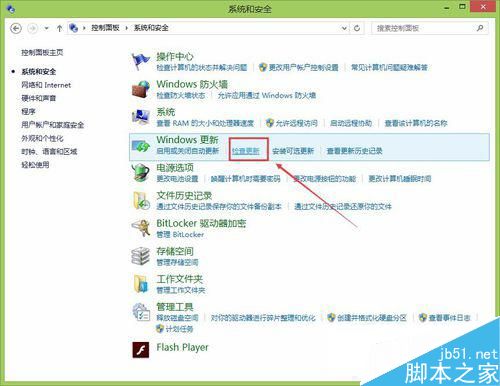
Task: Focus the 搜索控制面板 search box
Action: [430, 28]
